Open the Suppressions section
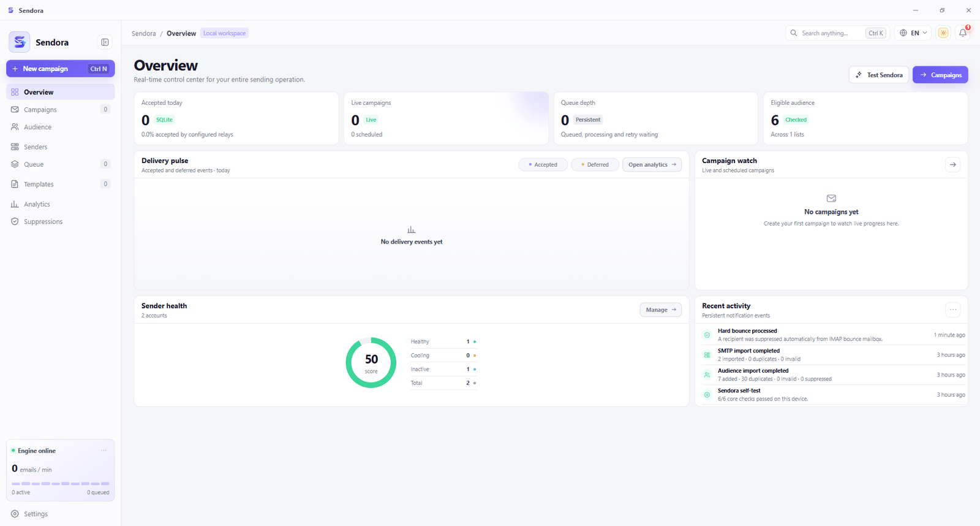This screenshot has width=980, height=526. [61, 221]
